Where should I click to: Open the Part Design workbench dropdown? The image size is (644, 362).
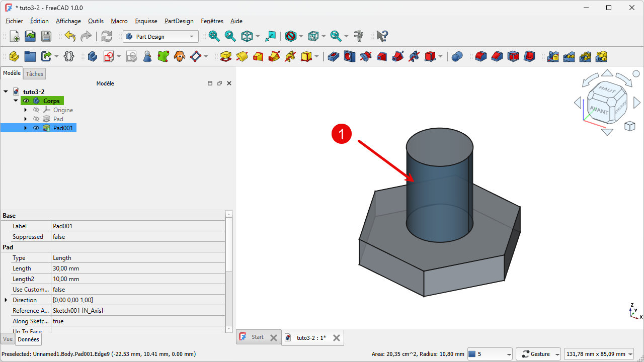tap(160, 36)
